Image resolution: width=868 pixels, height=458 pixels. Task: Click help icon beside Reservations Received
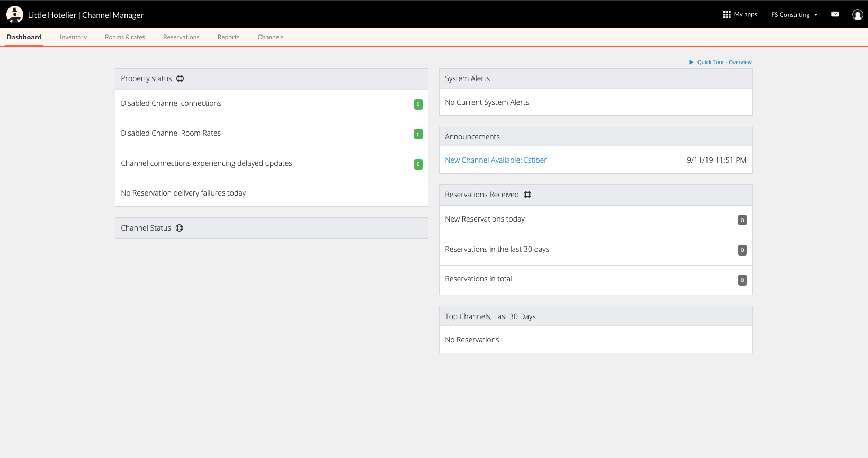(x=527, y=195)
